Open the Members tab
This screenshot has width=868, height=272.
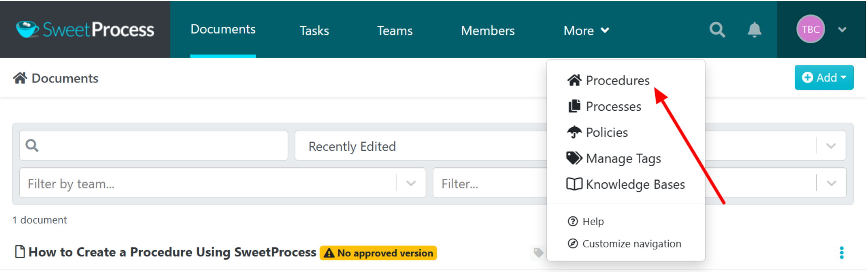click(487, 31)
